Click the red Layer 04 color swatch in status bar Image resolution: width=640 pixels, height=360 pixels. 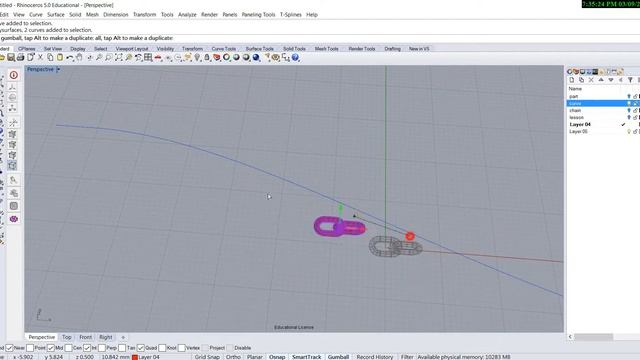pos(135,357)
